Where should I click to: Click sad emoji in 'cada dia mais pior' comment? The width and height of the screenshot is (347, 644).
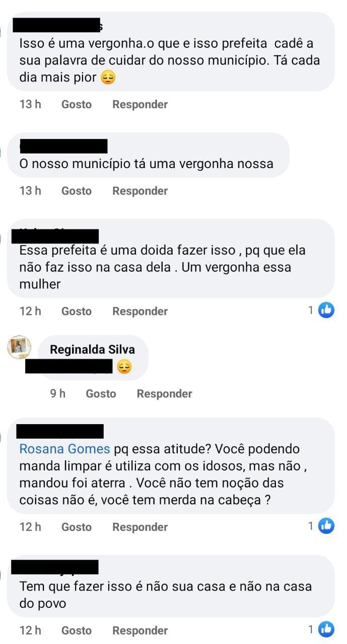[108, 78]
